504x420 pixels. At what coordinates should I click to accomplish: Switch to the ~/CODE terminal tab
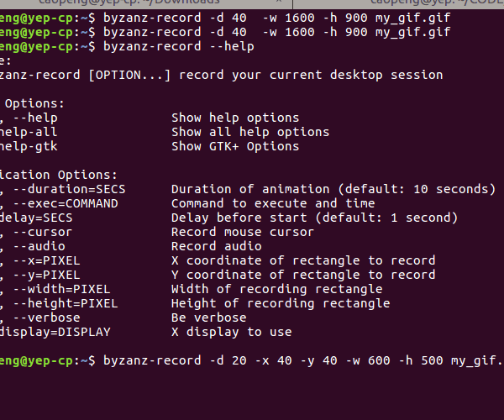tap(420, 3)
